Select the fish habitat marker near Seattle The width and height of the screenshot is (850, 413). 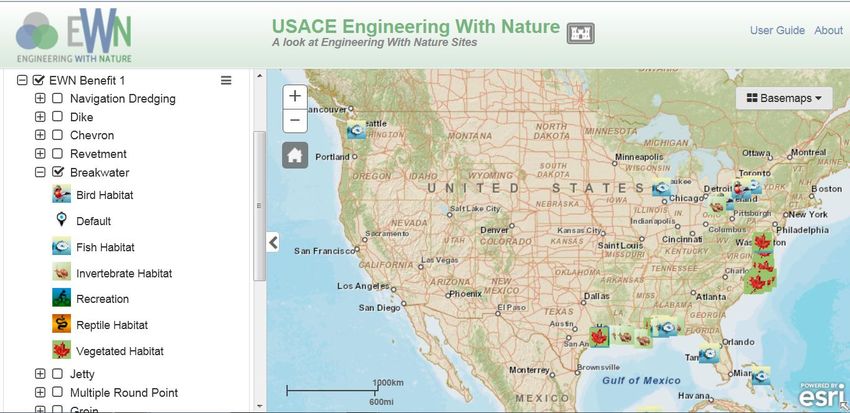point(356,130)
